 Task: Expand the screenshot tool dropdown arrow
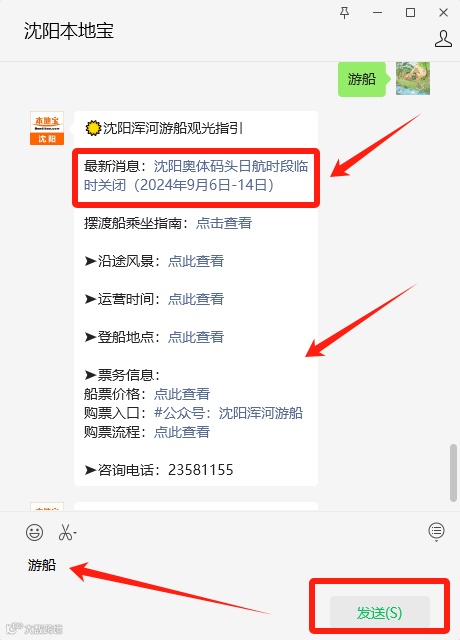point(75,533)
